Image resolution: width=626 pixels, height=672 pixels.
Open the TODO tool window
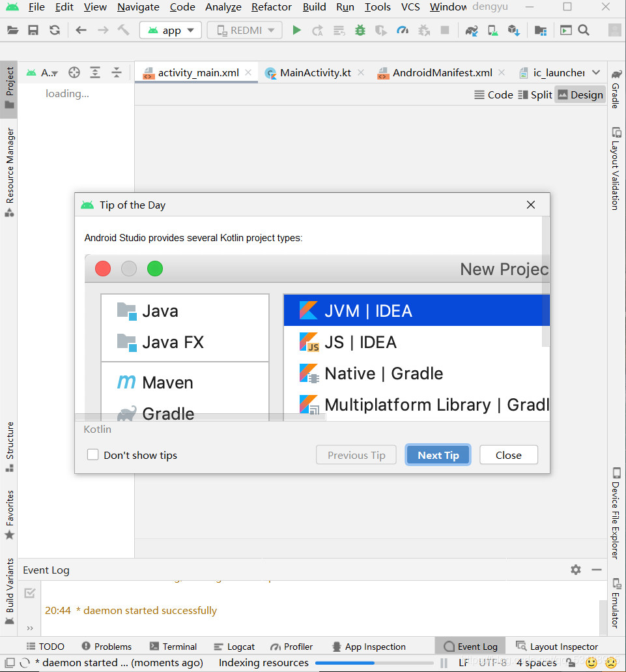[46, 647]
